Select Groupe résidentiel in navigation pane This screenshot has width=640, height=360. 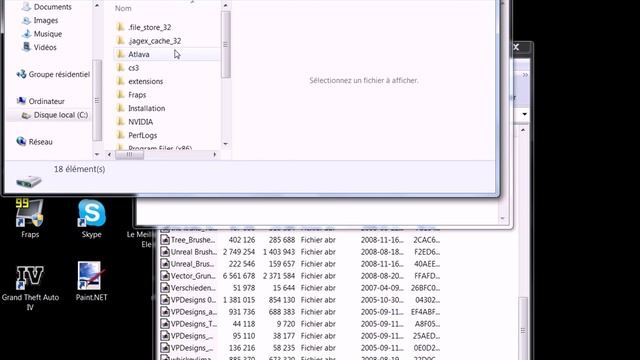[x=53, y=74]
